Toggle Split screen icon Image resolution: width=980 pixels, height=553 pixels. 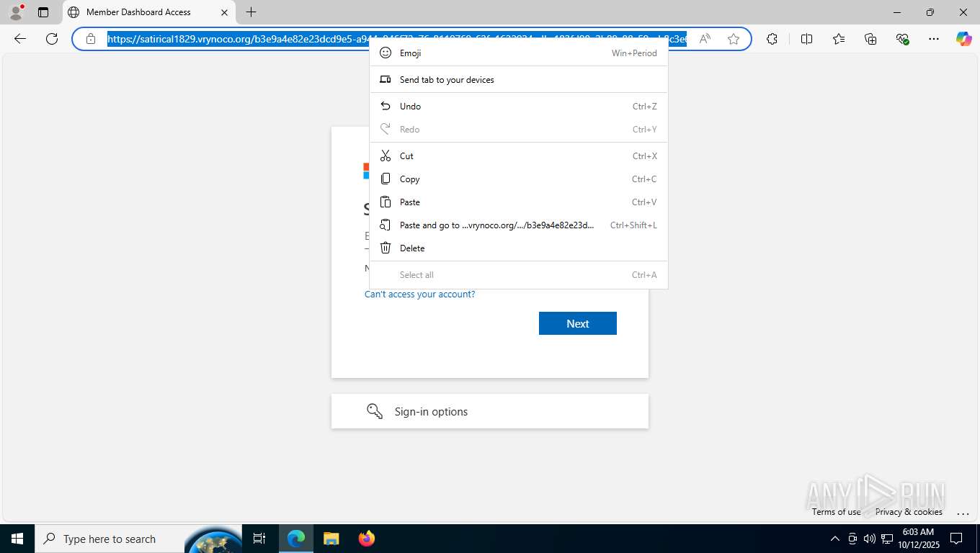point(807,39)
